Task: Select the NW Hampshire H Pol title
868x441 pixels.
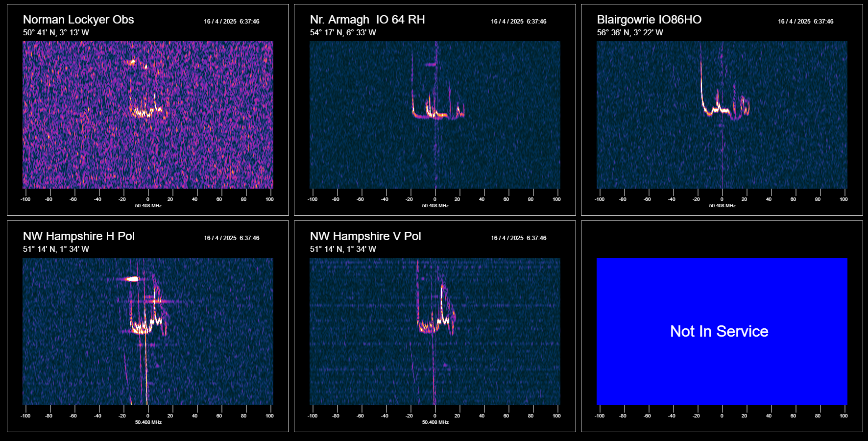Action: [79, 236]
